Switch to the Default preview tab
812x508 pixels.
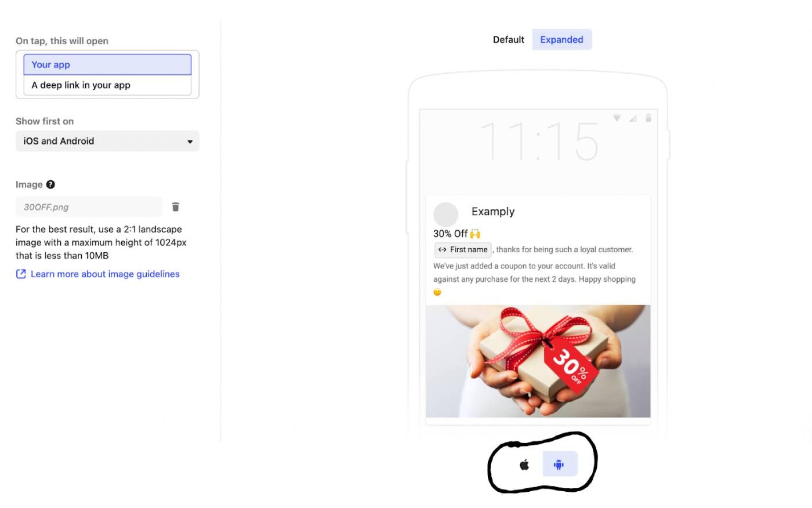[x=509, y=39]
